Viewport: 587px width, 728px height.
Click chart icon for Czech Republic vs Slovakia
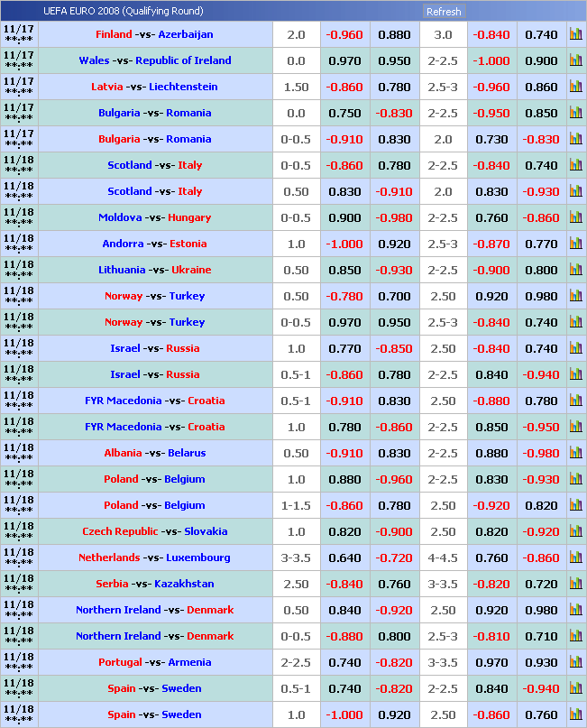coord(575,532)
